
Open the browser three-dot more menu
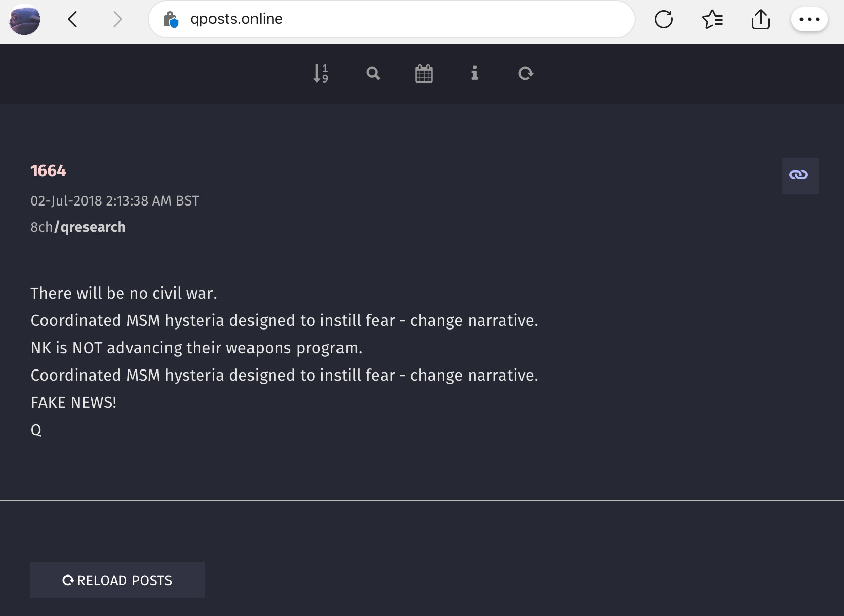click(809, 20)
